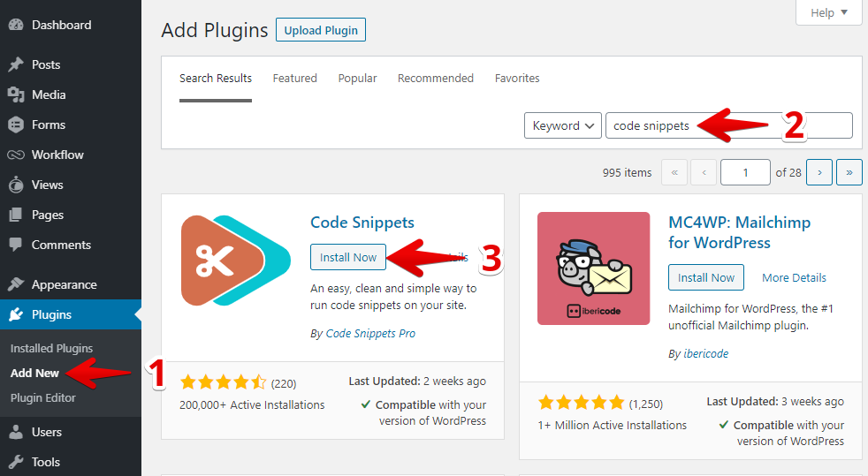Screen dimensions: 868x476
Task: Open the Keyword search type dropdown
Action: tap(562, 125)
